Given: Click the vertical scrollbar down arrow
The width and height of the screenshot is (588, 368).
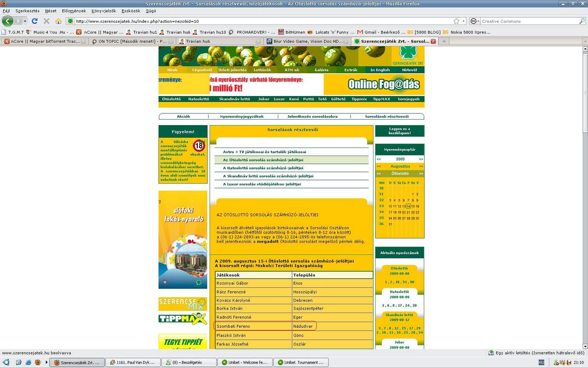Looking at the screenshot, I should point(585,346).
